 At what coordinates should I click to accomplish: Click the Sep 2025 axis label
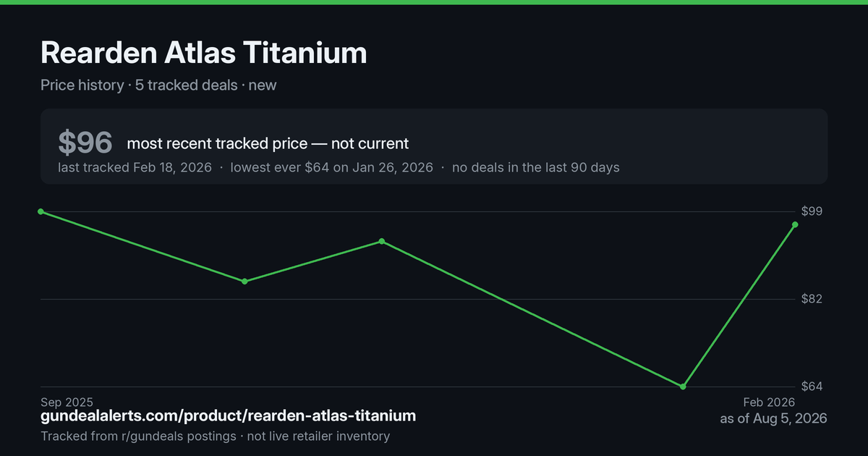[67, 402]
